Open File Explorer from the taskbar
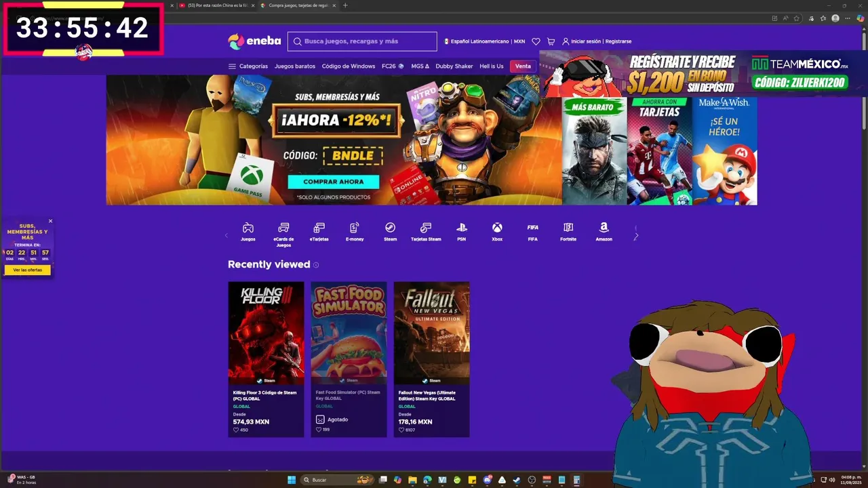The width and height of the screenshot is (868, 488). tap(412, 480)
